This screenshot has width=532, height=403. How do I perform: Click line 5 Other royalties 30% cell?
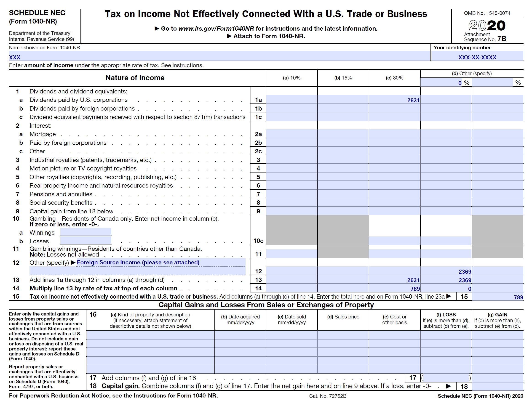(395, 177)
